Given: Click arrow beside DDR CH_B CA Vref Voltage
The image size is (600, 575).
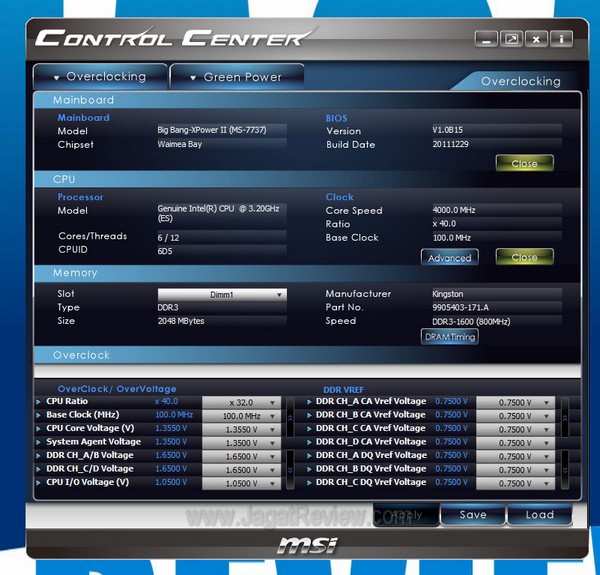Looking at the screenshot, I should coord(309,415).
